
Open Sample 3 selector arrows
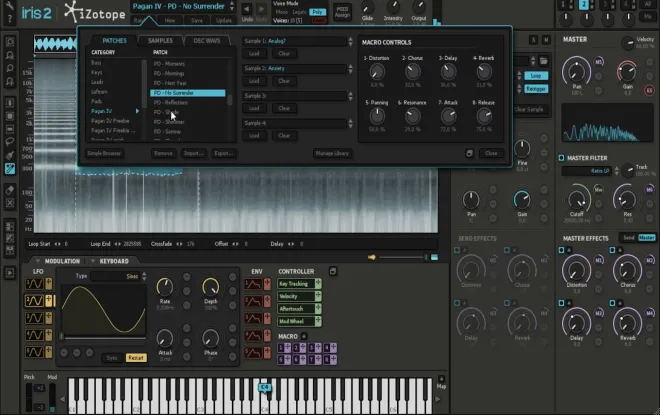coord(350,96)
